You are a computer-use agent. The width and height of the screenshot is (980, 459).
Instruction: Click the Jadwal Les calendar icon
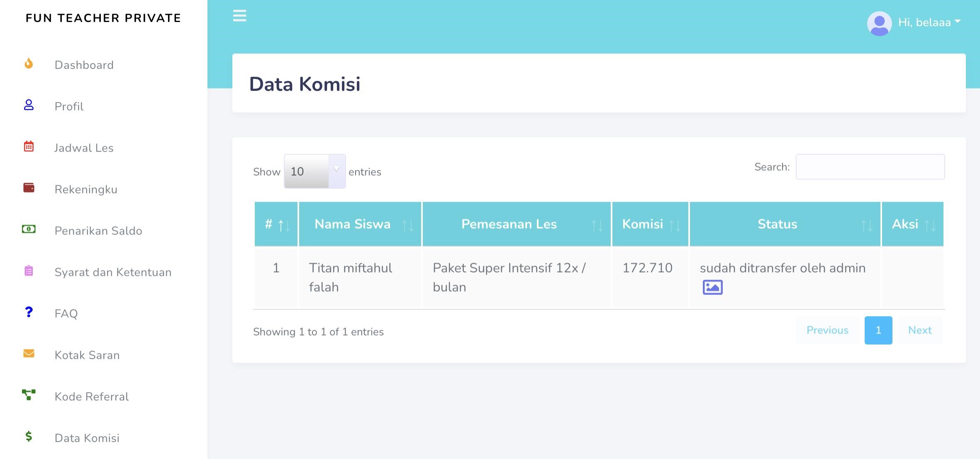tap(29, 146)
